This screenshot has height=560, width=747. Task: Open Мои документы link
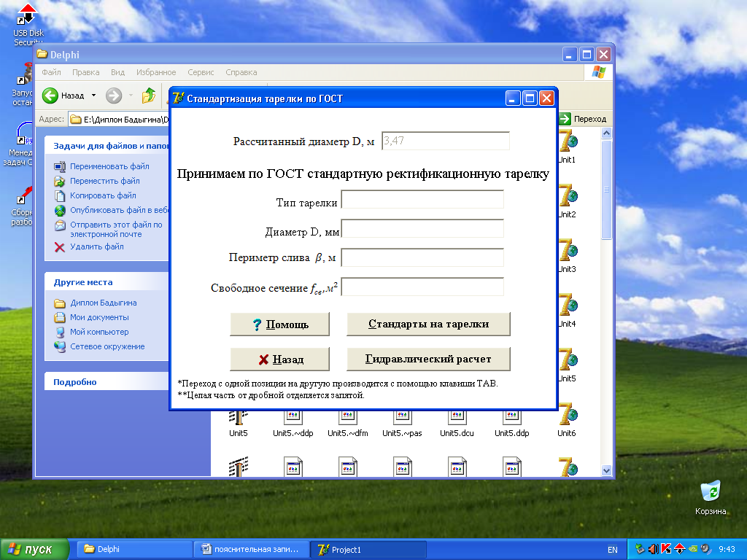99,318
